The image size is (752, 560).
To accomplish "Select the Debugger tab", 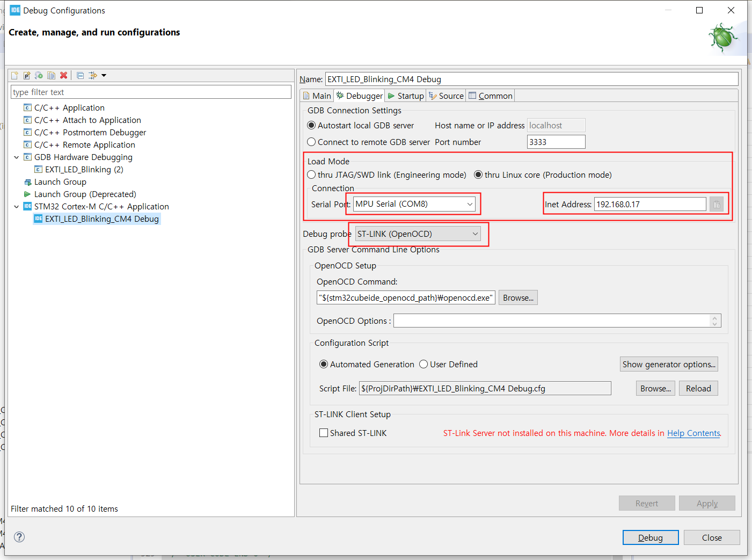I will pos(359,96).
